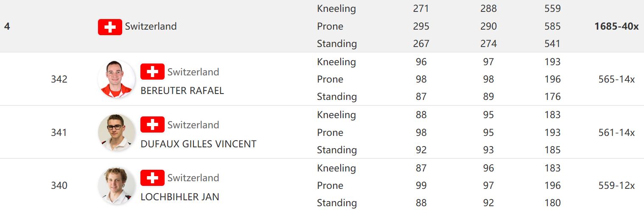
Task: Click the Switzerland label beside Bereuter's flag
Action: [x=193, y=72]
